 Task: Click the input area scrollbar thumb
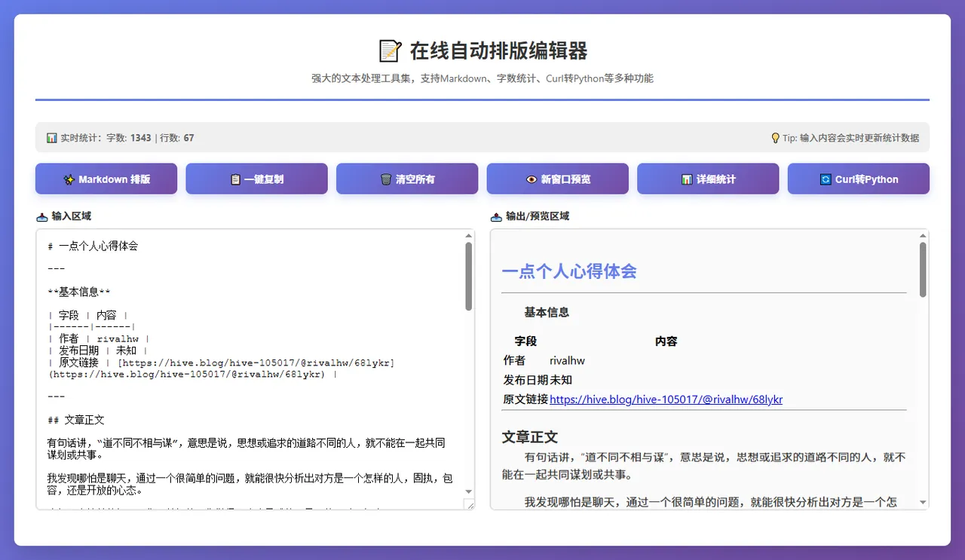click(x=469, y=276)
